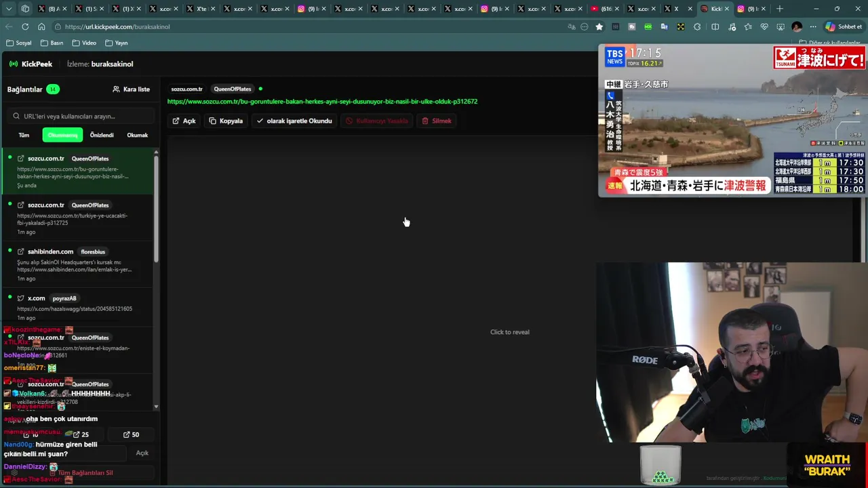This screenshot has width=868, height=488.
Task: Select the highlighted green filter tab
Action: (62, 135)
